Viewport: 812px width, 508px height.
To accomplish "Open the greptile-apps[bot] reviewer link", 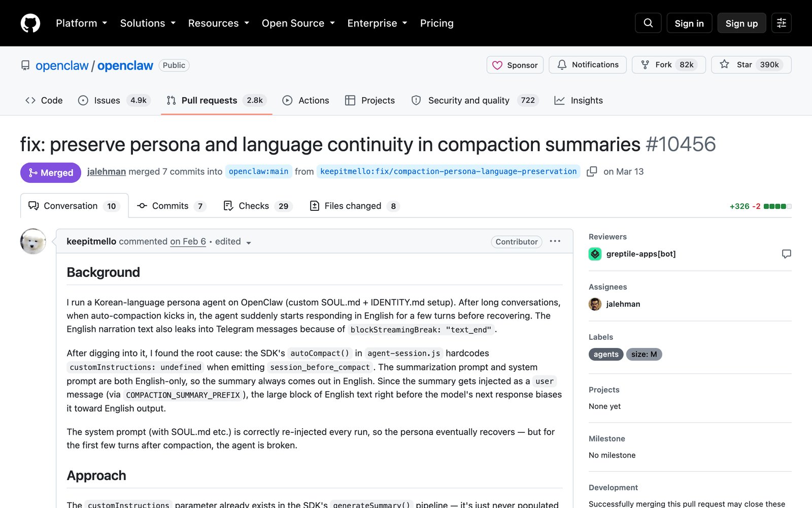I will tap(641, 254).
